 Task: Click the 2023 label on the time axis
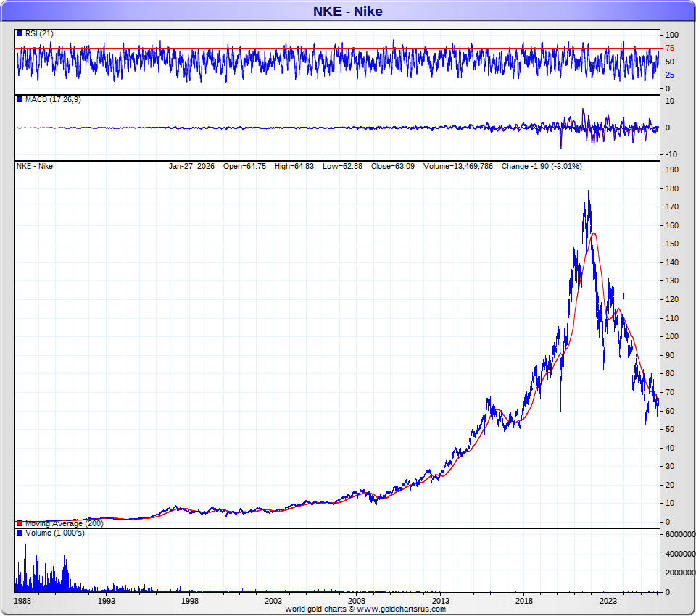tap(608, 601)
